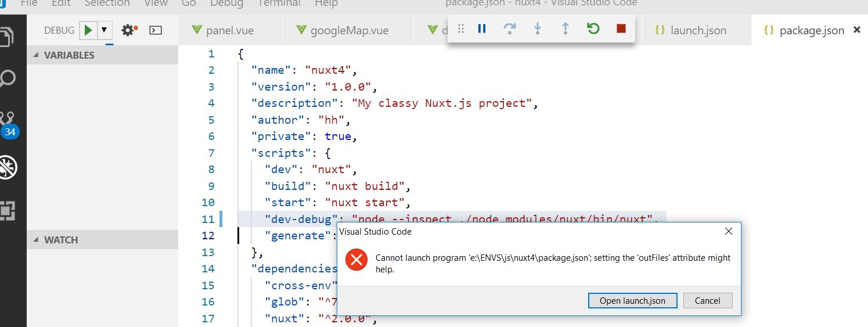Open Extensions view in activity bar

coord(8,210)
